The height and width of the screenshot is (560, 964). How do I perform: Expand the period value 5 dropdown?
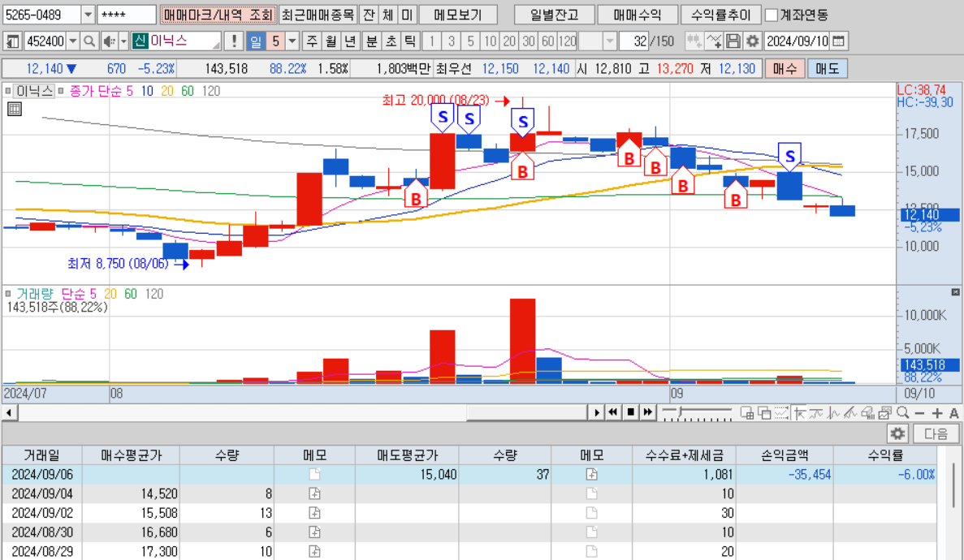tap(292, 41)
